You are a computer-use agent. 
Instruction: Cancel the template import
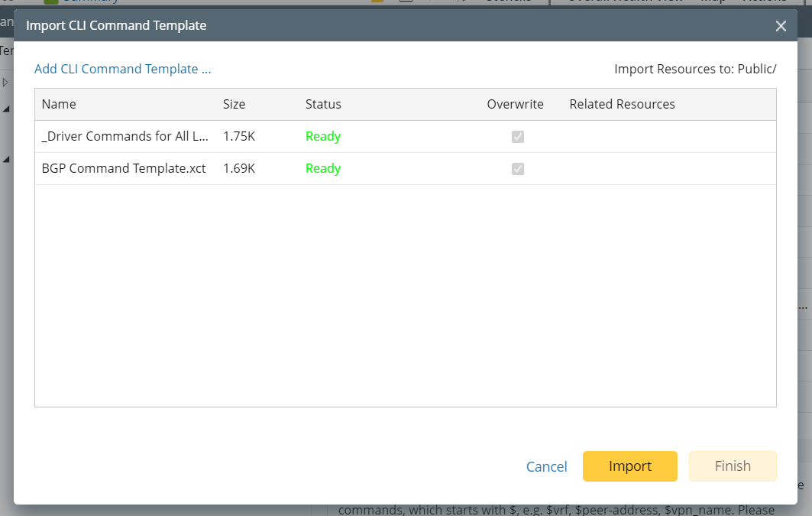(x=546, y=466)
